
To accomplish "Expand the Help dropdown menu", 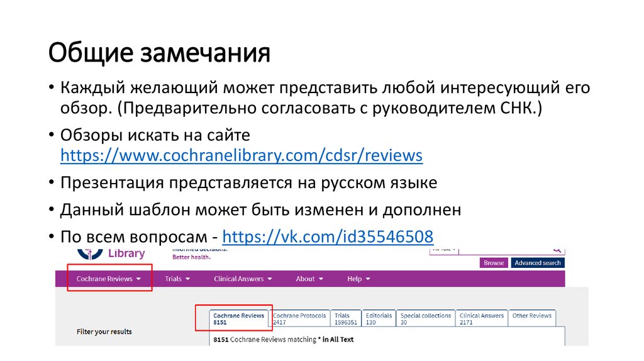I will click(358, 279).
